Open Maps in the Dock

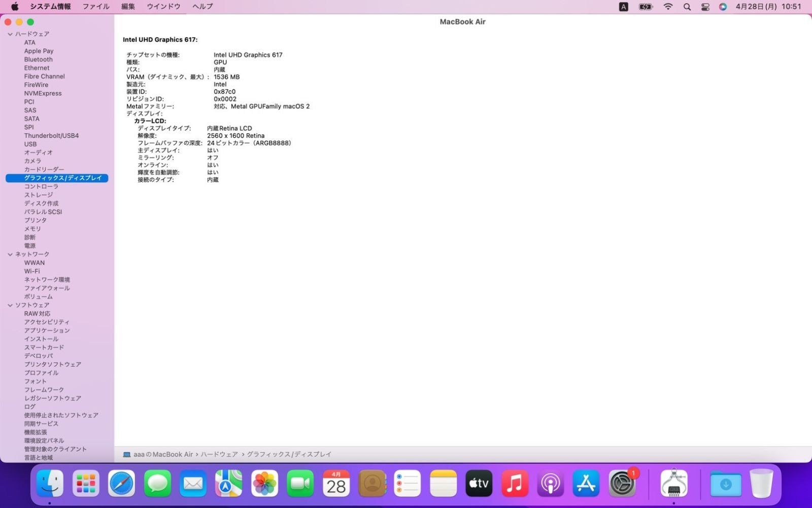click(x=228, y=483)
